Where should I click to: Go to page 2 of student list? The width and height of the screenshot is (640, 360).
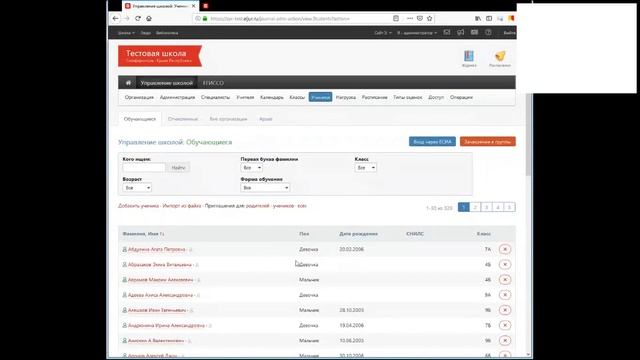(475, 207)
